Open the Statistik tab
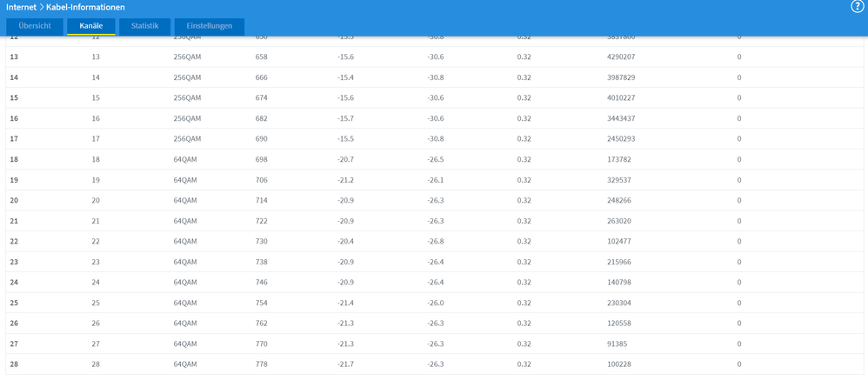Viewport: 868px width, 387px height. click(145, 26)
